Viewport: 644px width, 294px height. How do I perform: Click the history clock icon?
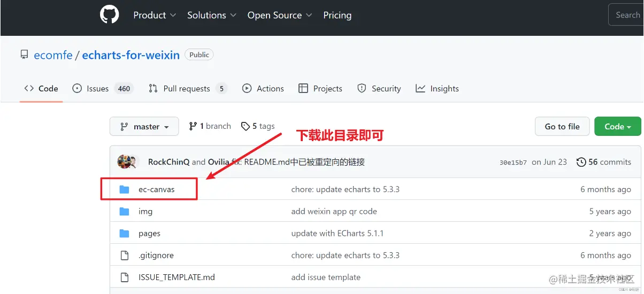581,162
